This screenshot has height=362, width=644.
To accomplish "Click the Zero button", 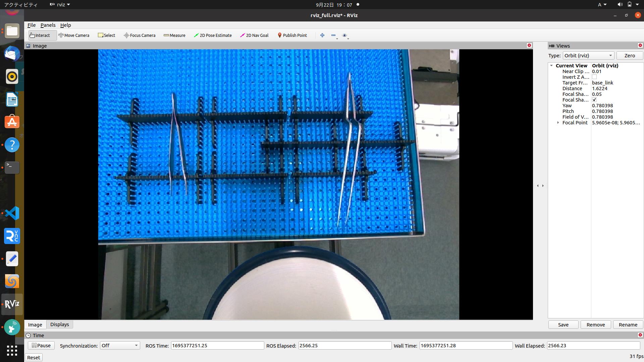I will tap(630, 56).
